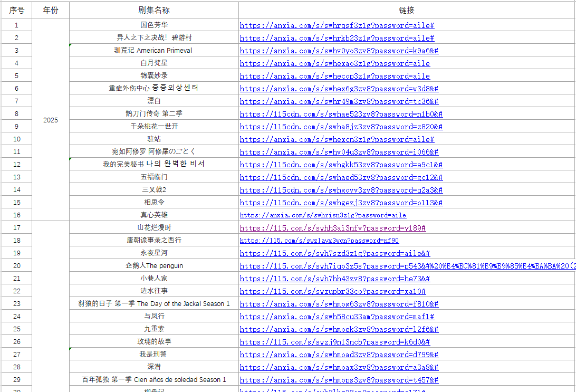Open the link for 白月梵星
Image resolution: width=576 pixels, height=392 pixels.
[334, 63]
